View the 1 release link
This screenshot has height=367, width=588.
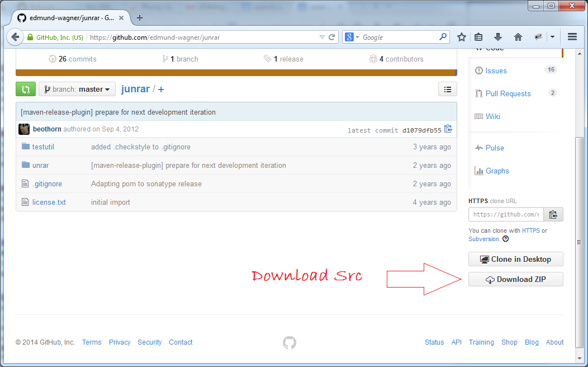pyautogui.click(x=283, y=59)
